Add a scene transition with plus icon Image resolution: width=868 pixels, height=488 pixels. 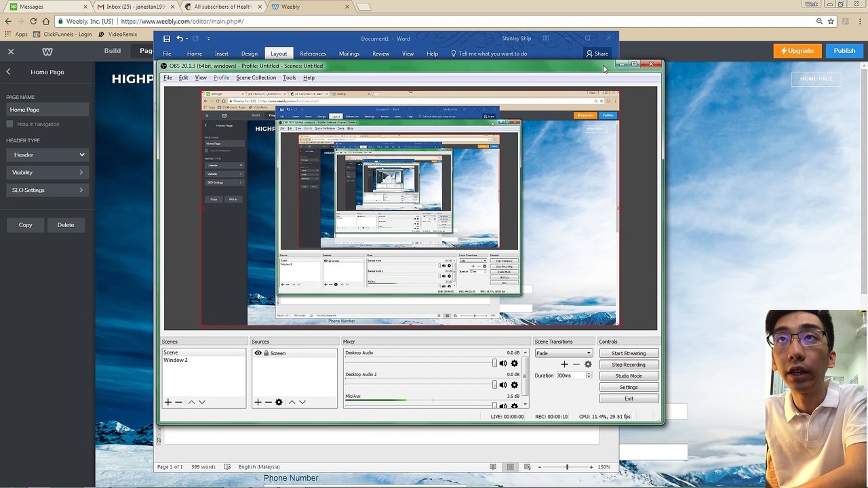(x=564, y=364)
